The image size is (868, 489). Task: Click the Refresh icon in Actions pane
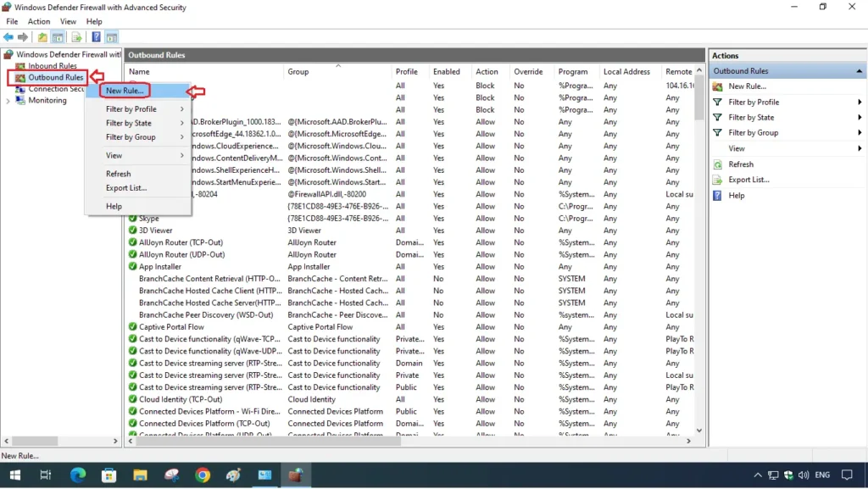[x=717, y=164]
